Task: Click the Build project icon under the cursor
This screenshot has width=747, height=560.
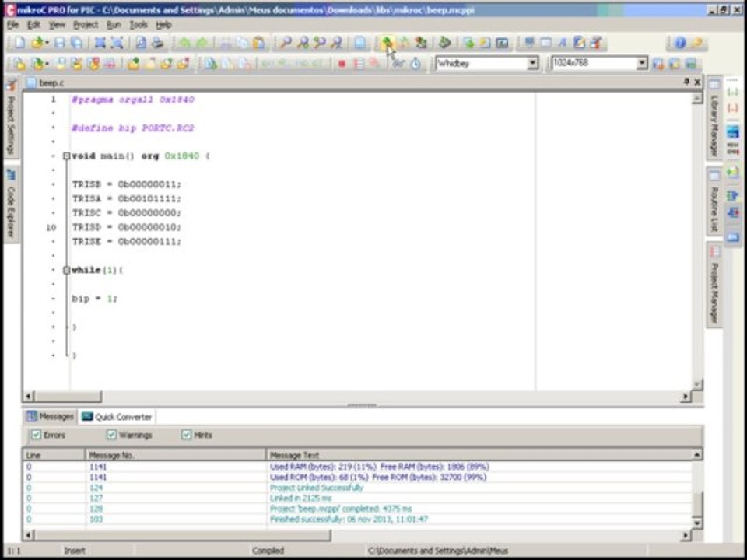Action: tap(387, 42)
